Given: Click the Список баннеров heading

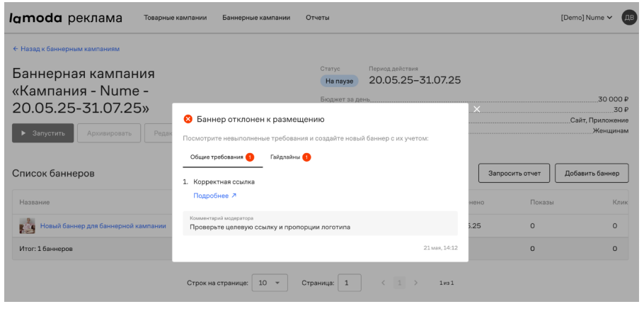Looking at the screenshot, I should pos(53,174).
